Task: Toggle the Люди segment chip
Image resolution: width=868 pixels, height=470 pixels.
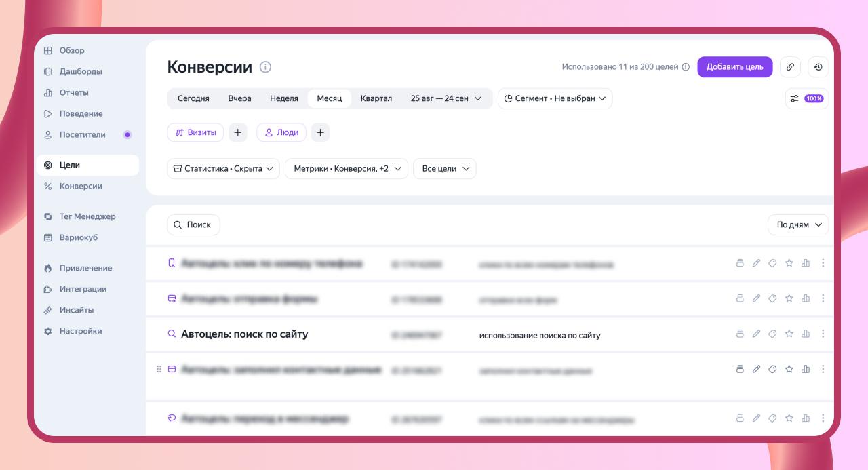Action: pos(281,133)
